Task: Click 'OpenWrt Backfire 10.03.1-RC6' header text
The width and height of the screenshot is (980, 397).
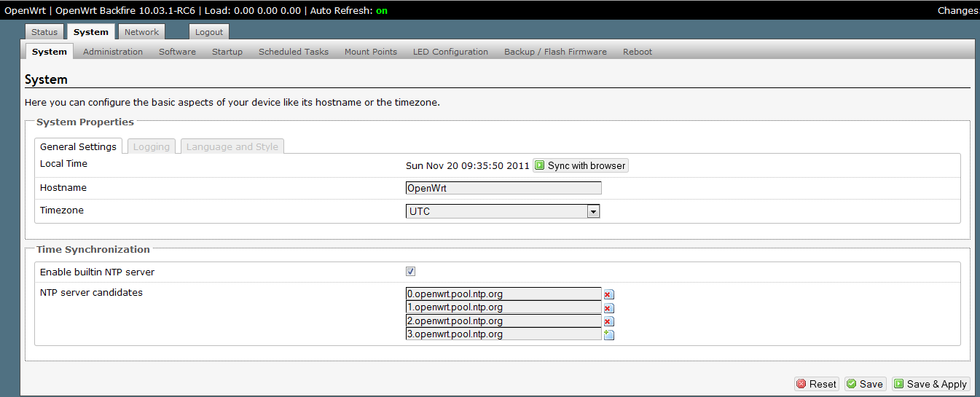Action: [x=125, y=11]
